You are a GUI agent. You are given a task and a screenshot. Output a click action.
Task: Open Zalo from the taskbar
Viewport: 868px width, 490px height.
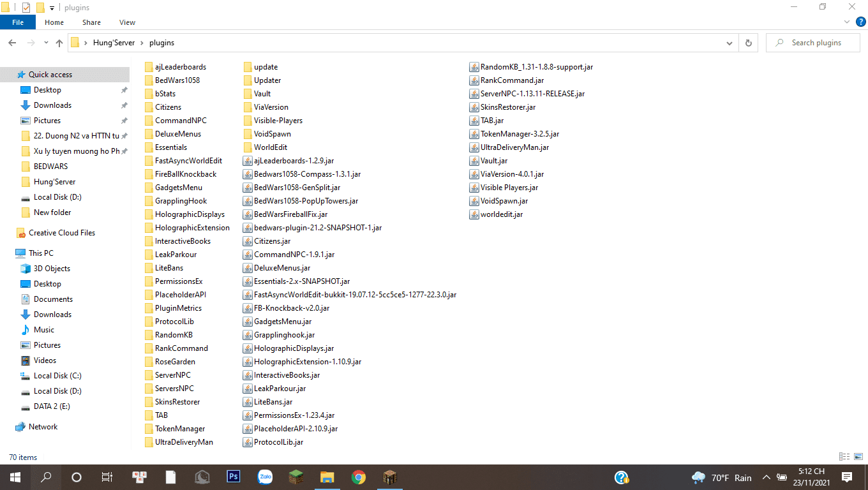(x=265, y=477)
